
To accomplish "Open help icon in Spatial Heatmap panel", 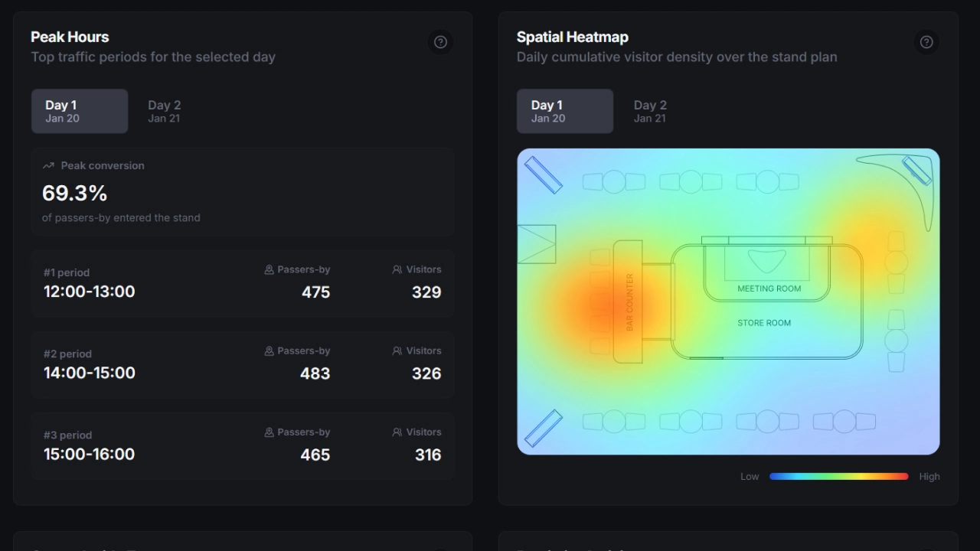I will pos(926,42).
